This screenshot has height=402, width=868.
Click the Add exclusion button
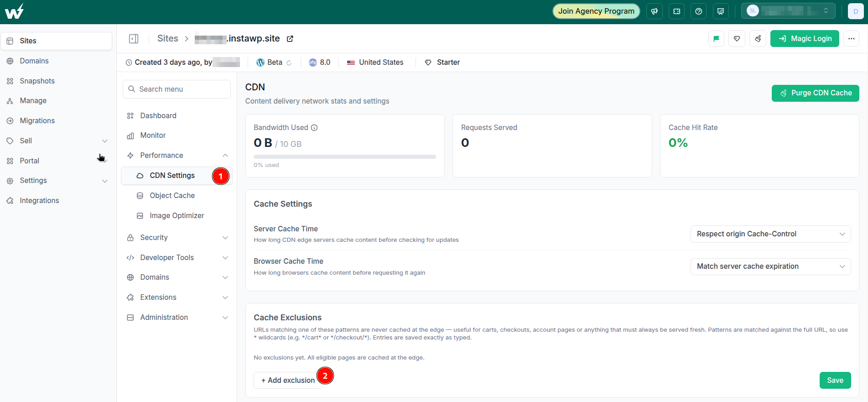[x=288, y=381]
